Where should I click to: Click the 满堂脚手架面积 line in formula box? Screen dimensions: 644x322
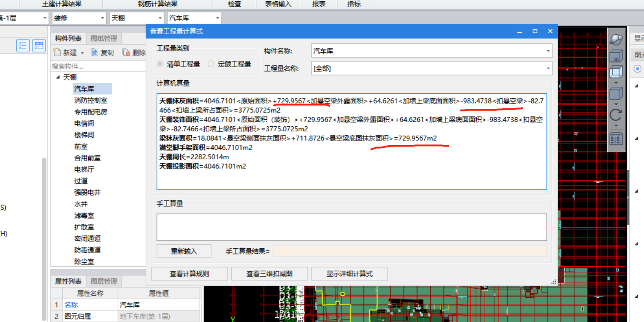click(206, 148)
